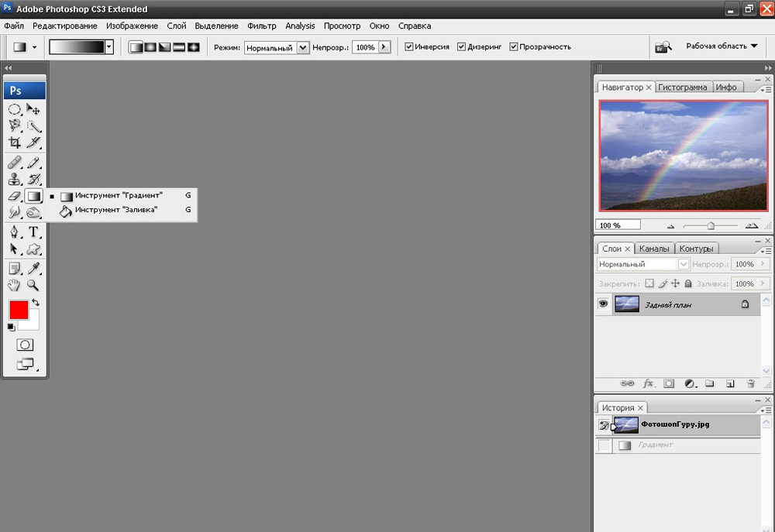Select the Custom Shape tool
The width and height of the screenshot is (775, 532).
pos(33,249)
